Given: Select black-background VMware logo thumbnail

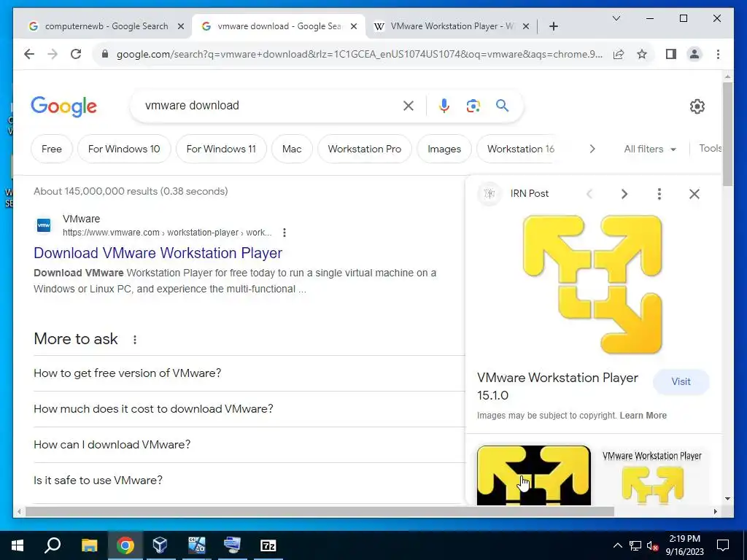Looking at the screenshot, I should point(533,475).
